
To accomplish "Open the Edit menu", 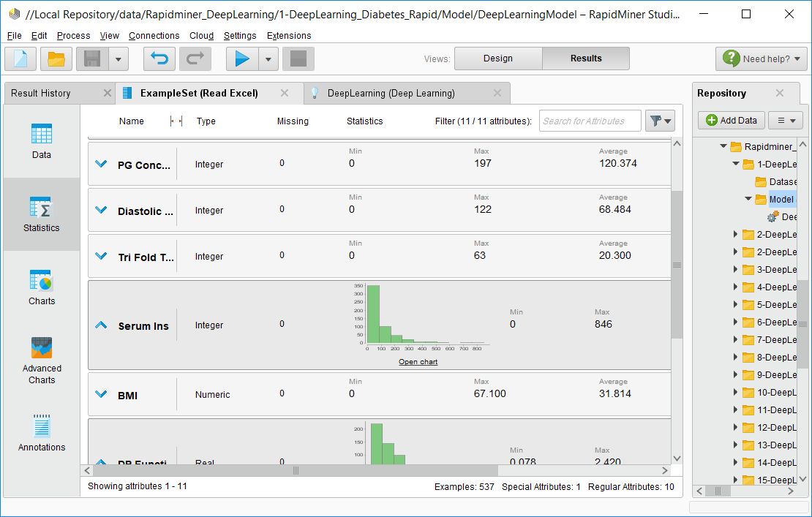I will [x=40, y=36].
